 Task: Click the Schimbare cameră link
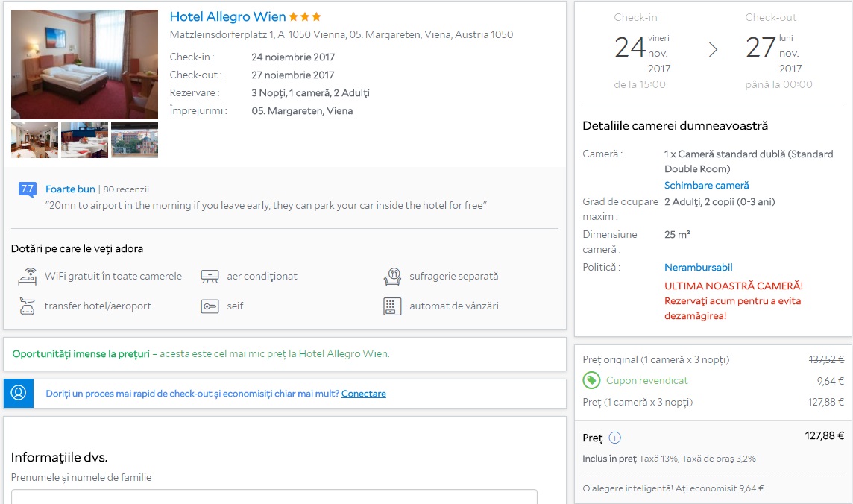706,186
